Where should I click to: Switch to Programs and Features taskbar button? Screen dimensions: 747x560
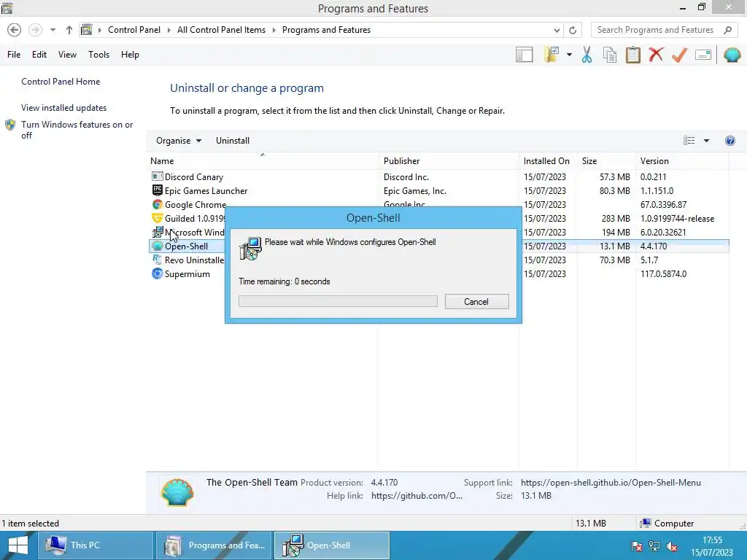214,545
